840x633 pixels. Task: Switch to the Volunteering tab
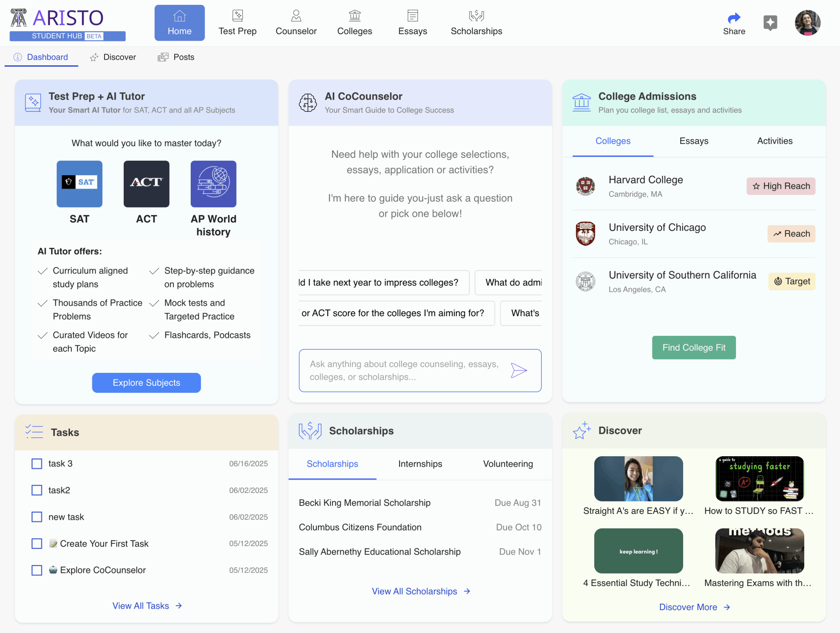pos(508,464)
